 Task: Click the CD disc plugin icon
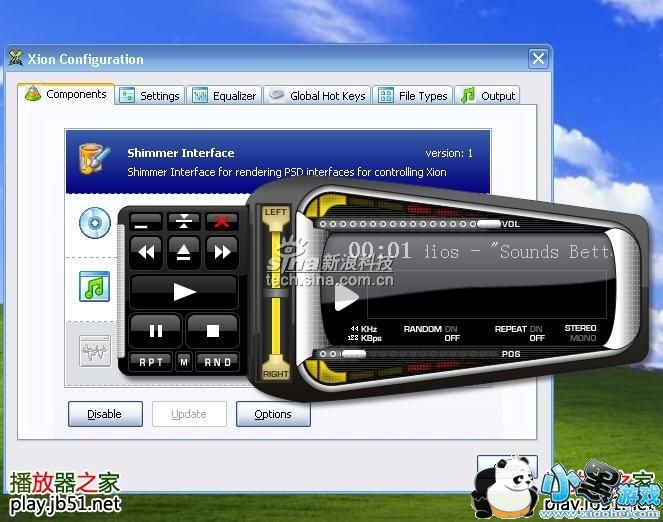94,224
